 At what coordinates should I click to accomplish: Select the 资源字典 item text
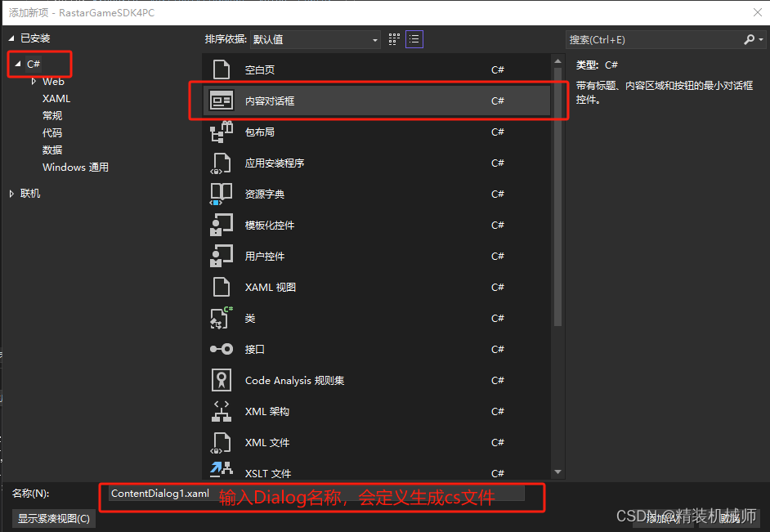click(x=265, y=194)
